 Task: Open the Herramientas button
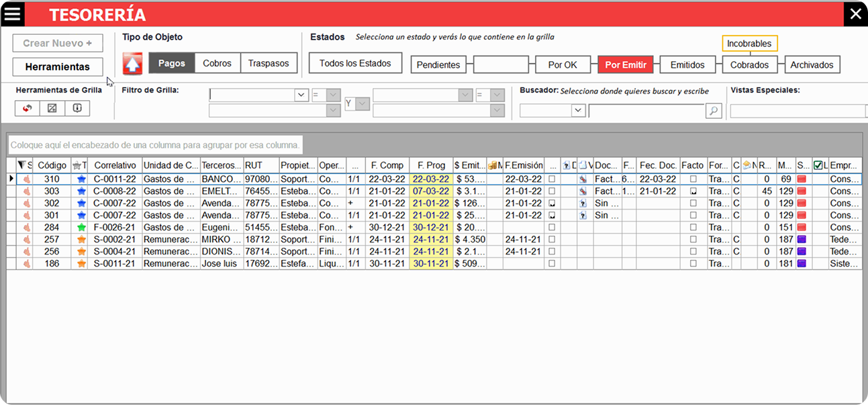(x=58, y=67)
